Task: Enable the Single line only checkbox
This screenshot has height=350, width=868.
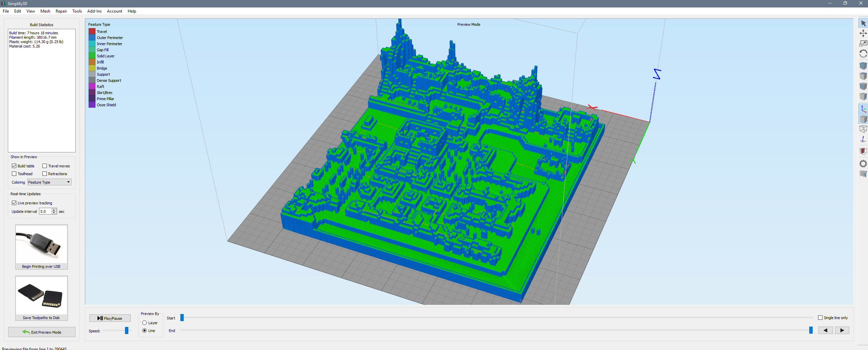Action: tap(820, 318)
